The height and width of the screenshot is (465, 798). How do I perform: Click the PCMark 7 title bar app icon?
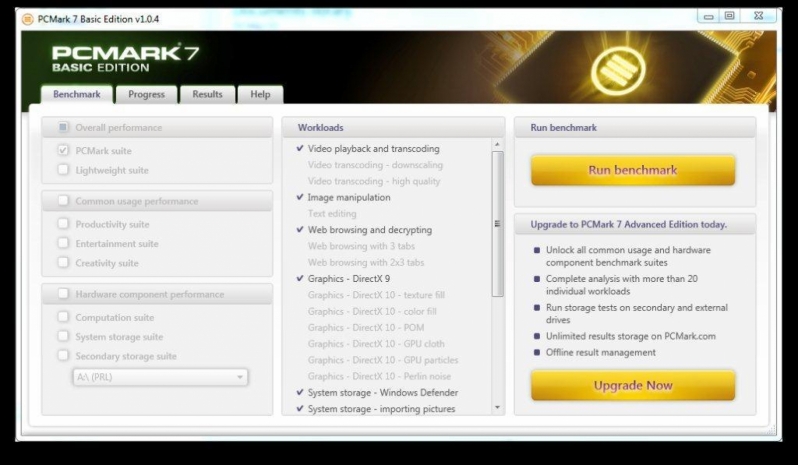(28, 19)
